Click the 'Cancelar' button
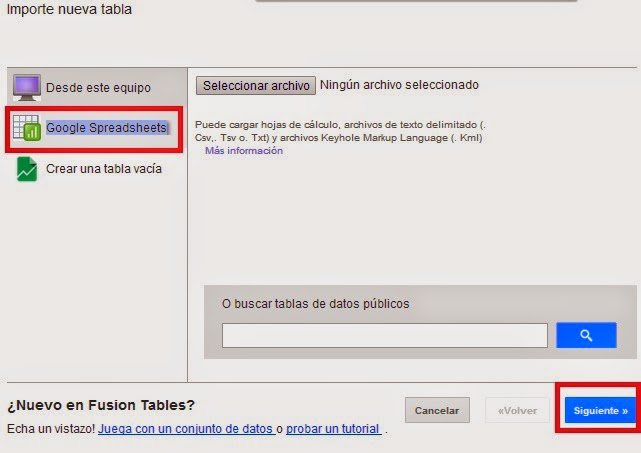This screenshot has height=453, width=641. click(437, 410)
